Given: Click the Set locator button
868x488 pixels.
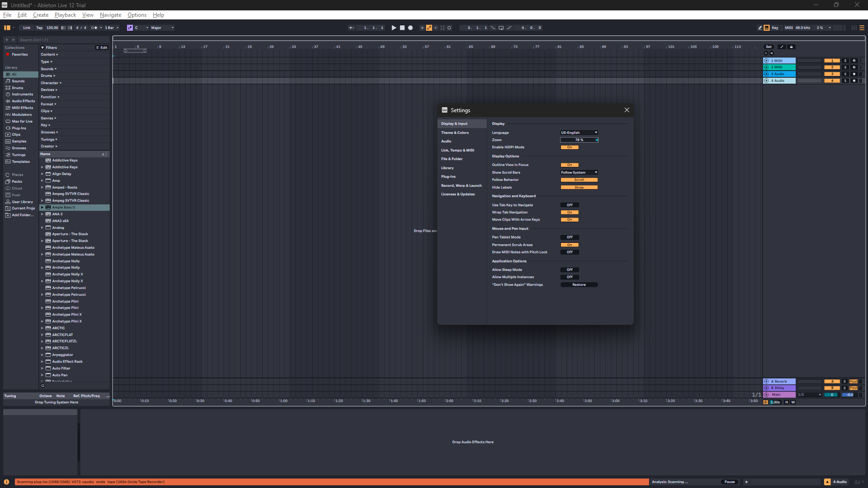Looking at the screenshot, I should [x=768, y=47].
